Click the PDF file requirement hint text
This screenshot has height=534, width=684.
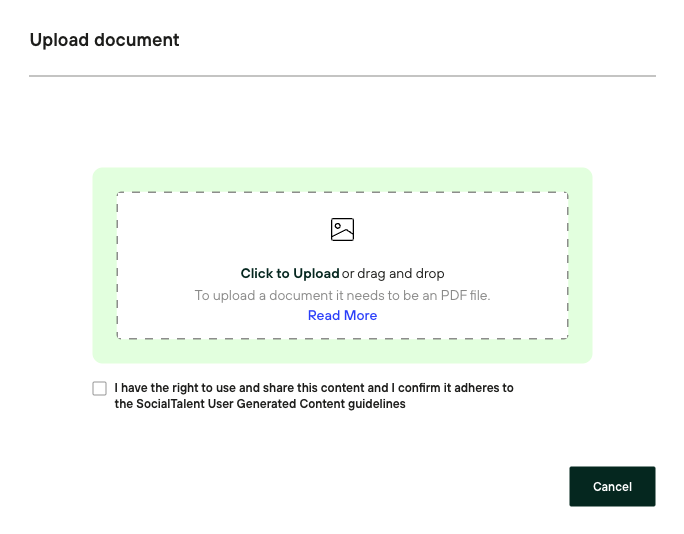(x=342, y=295)
